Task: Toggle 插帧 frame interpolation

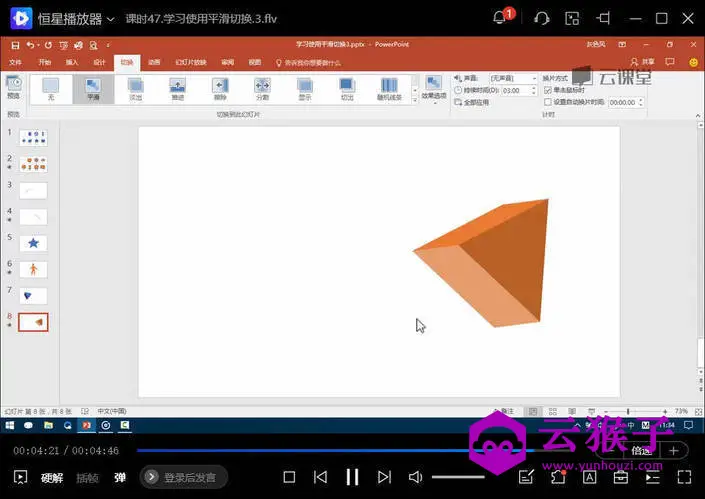Action: 87,477
